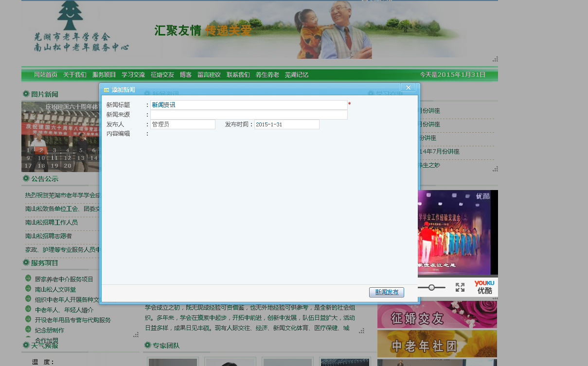Open 服务项目 in the navigation bar
This screenshot has height=366, width=588.
coord(104,75)
